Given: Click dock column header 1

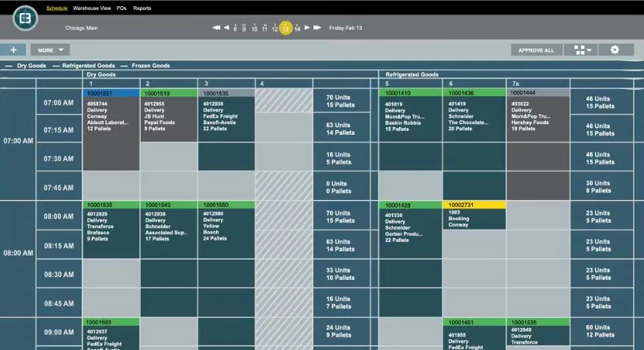Looking at the screenshot, I should pyautogui.click(x=111, y=84).
